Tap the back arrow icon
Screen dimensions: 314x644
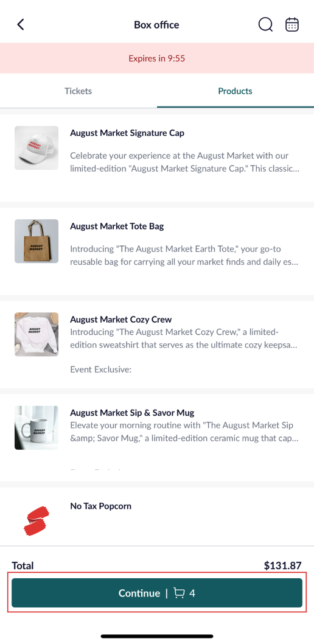(21, 24)
